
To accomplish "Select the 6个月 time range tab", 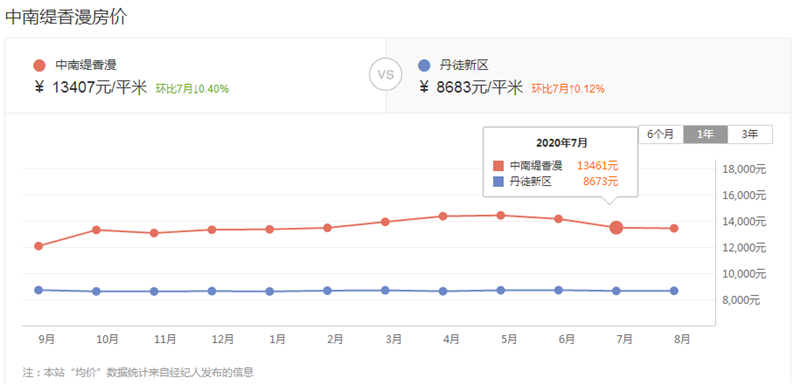I will click(x=661, y=135).
